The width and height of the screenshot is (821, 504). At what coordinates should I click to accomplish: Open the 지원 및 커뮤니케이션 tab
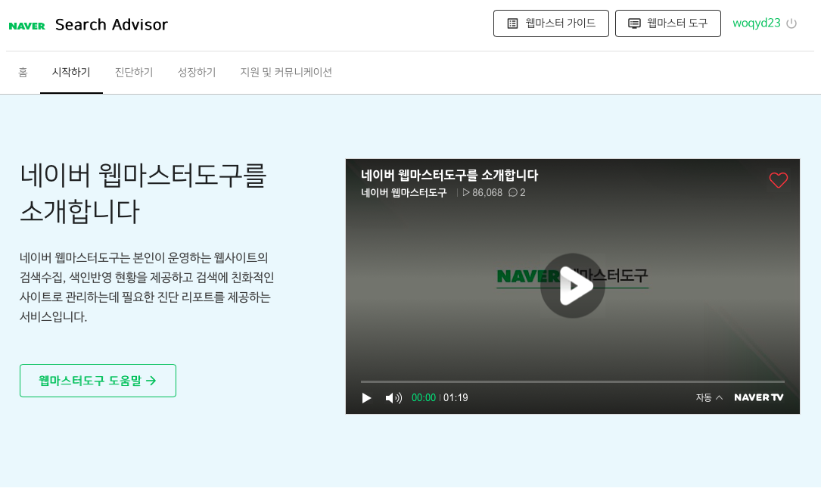click(286, 73)
